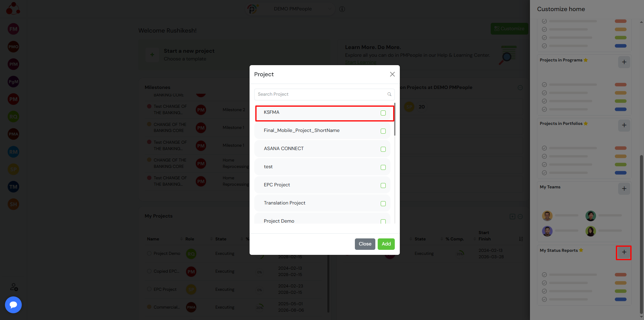Screen dimensions: 644x320
Task: Add the My Status Reports widget
Action: [x=624, y=253]
